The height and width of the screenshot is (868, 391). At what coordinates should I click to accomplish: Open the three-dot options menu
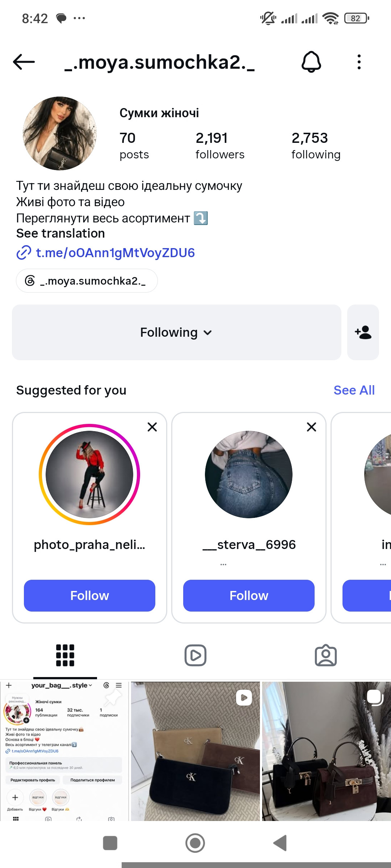[359, 62]
